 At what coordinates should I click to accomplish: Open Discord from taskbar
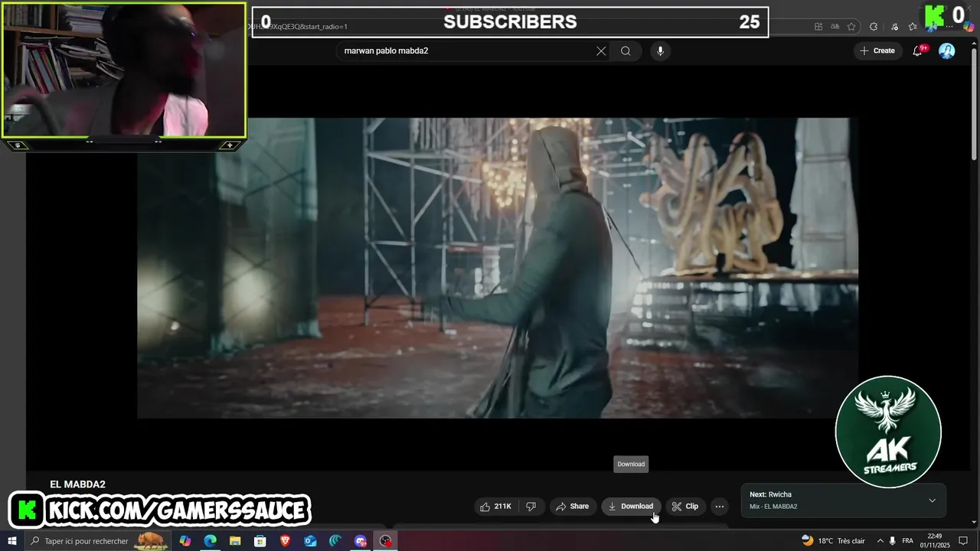click(x=361, y=541)
